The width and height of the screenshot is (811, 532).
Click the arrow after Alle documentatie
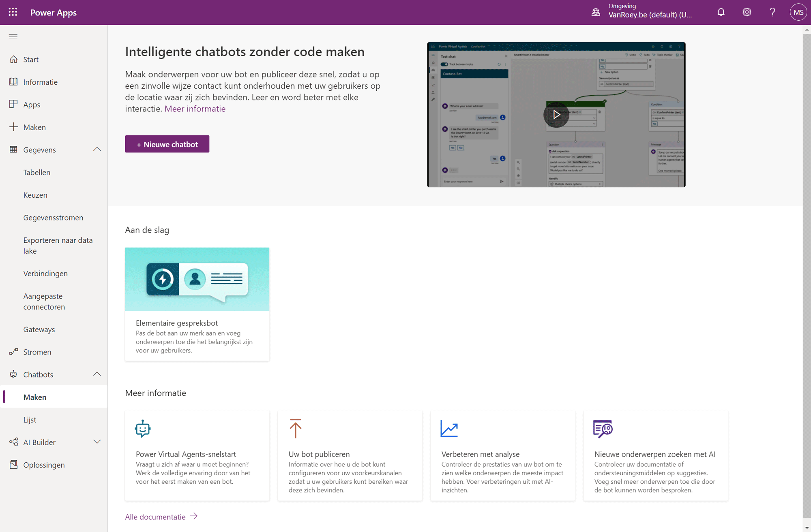click(194, 516)
